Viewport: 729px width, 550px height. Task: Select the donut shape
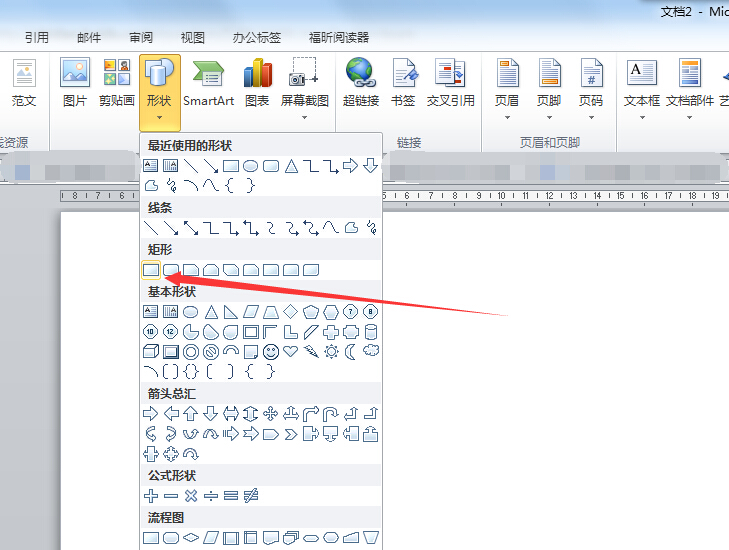(x=191, y=352)
